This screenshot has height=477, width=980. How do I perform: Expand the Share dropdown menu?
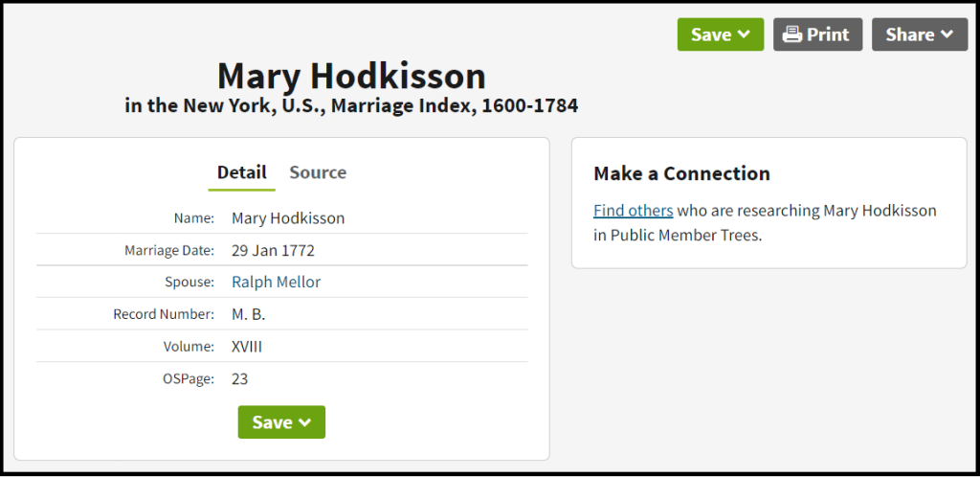click(x=919, y=34)
